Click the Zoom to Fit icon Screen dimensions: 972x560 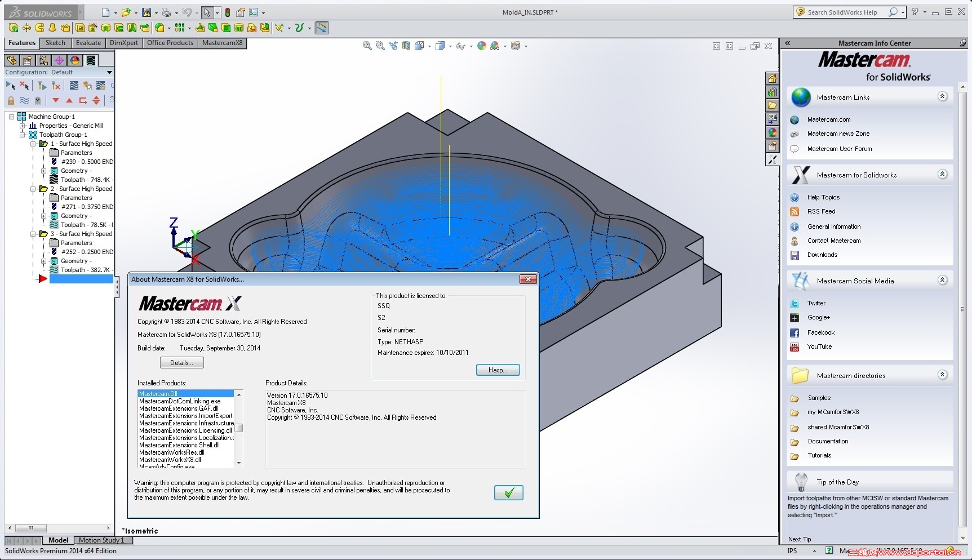367,46
